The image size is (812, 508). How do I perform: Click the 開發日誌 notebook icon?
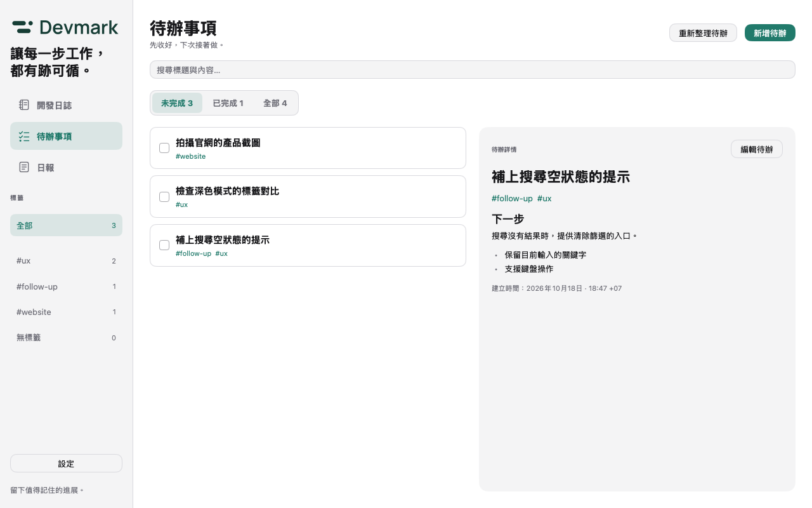[x=24, y=105]
